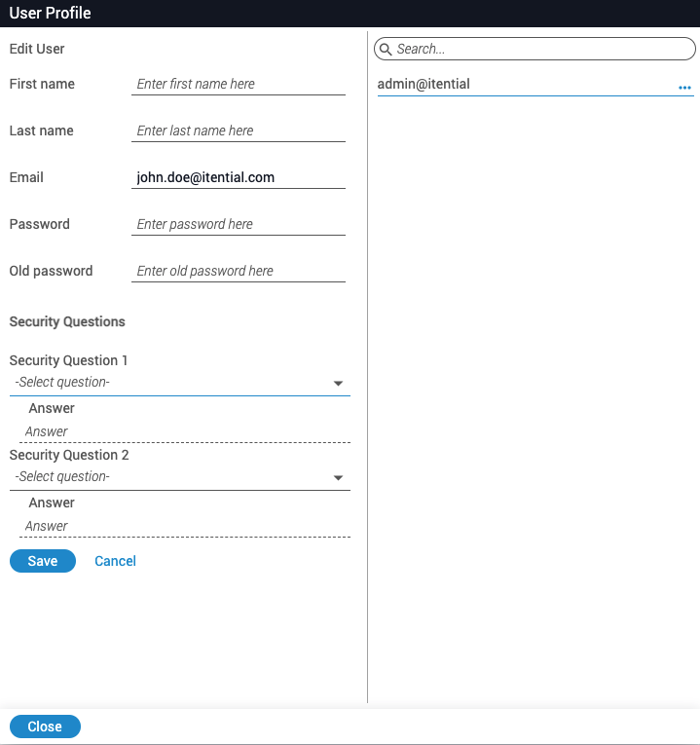Image resolution: width=700 pixels, height=745 pixels.
Task: Focus the Password input field
Action: click(239, 225)
